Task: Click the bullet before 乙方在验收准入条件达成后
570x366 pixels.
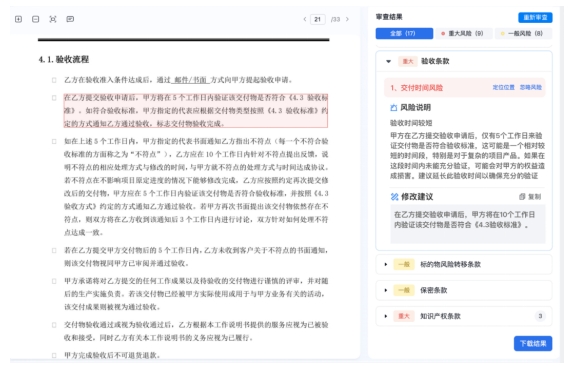Action: tap(54, 80)
